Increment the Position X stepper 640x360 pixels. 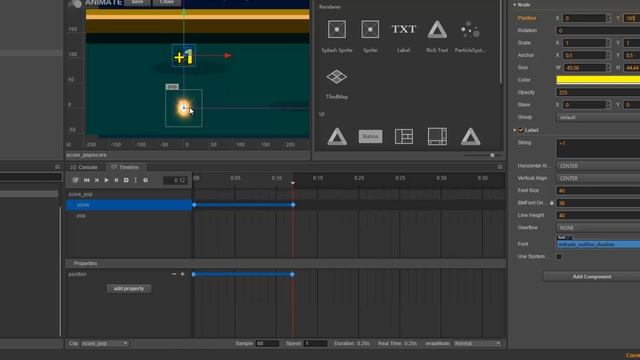(608, 16)
